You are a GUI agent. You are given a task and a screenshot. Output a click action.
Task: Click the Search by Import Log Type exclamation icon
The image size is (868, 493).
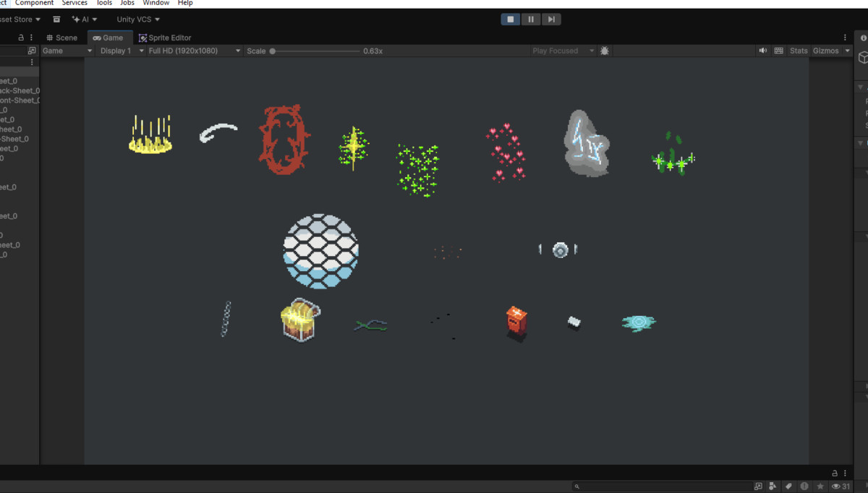[x=804, y=486]
